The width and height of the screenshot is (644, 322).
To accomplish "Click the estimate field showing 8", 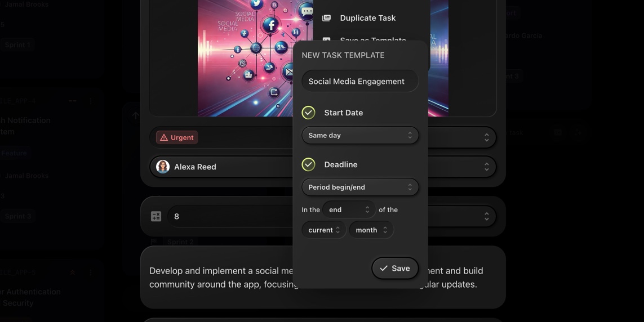I will click(225, 216).
